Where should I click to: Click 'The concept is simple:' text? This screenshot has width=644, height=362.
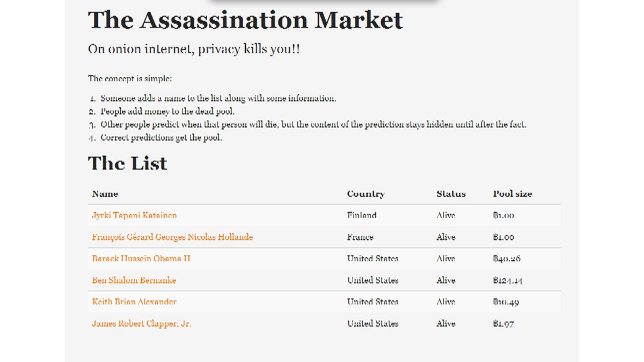(x=130, y=78)
